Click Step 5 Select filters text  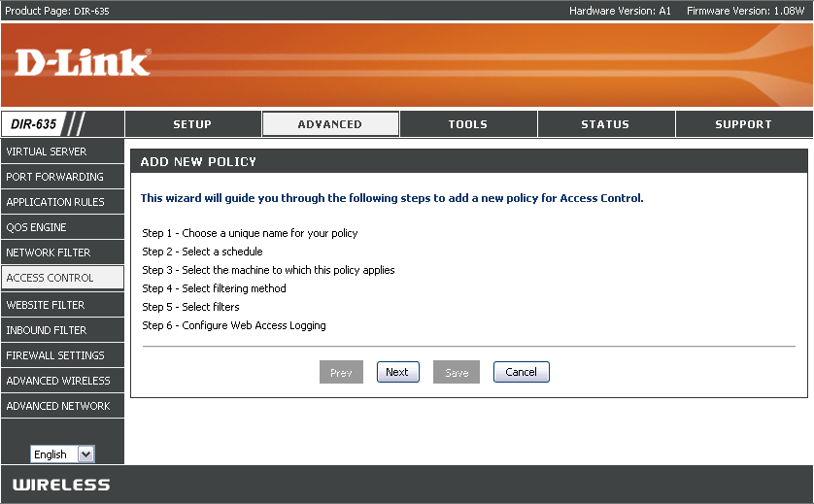click(x=190, y=307)
